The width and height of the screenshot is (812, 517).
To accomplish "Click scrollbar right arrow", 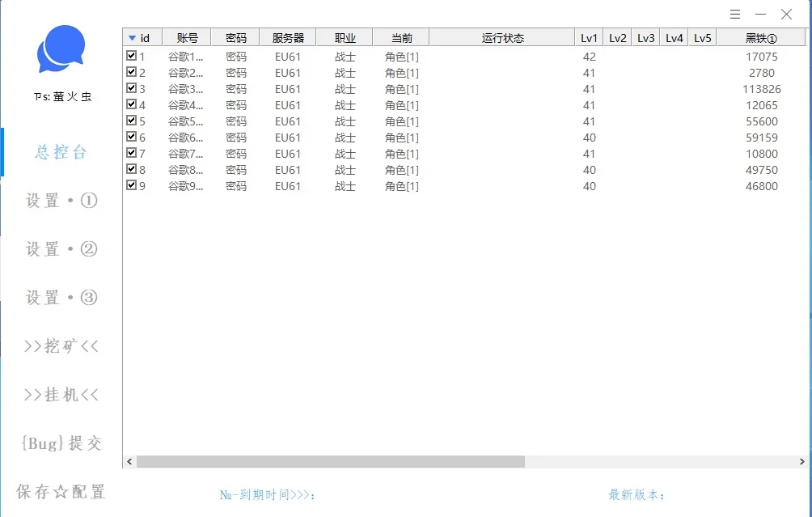I will tap(801, 461).
